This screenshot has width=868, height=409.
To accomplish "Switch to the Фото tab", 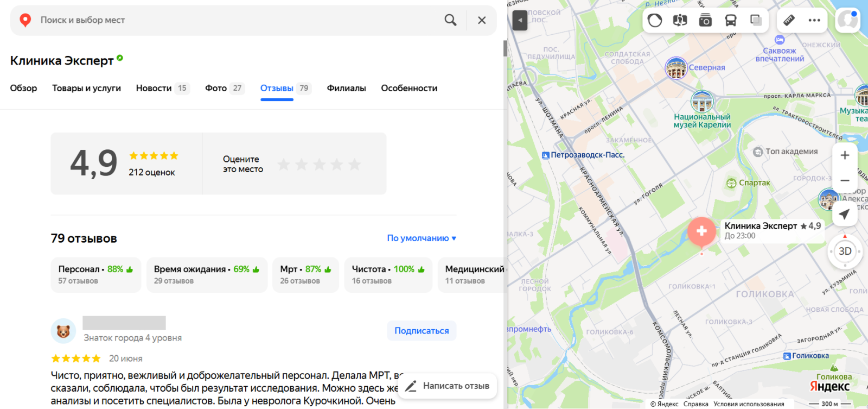I will pos(225,88).
